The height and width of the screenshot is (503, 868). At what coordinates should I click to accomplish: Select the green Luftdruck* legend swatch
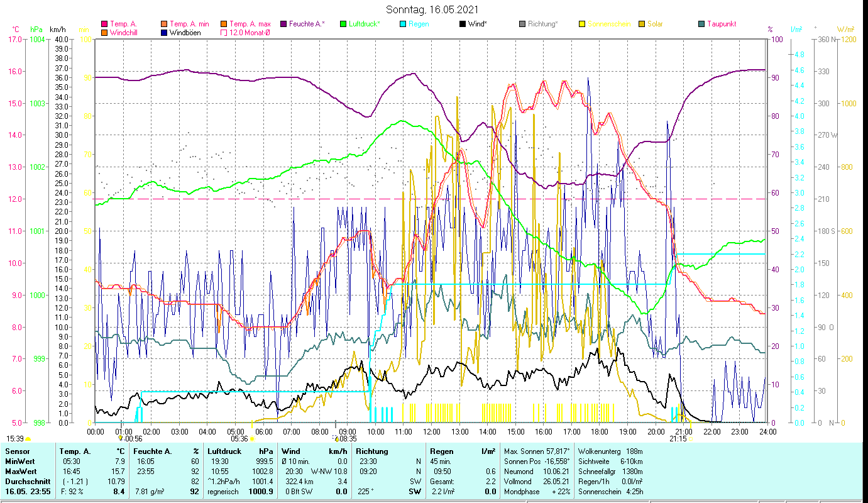click(343, 25)
